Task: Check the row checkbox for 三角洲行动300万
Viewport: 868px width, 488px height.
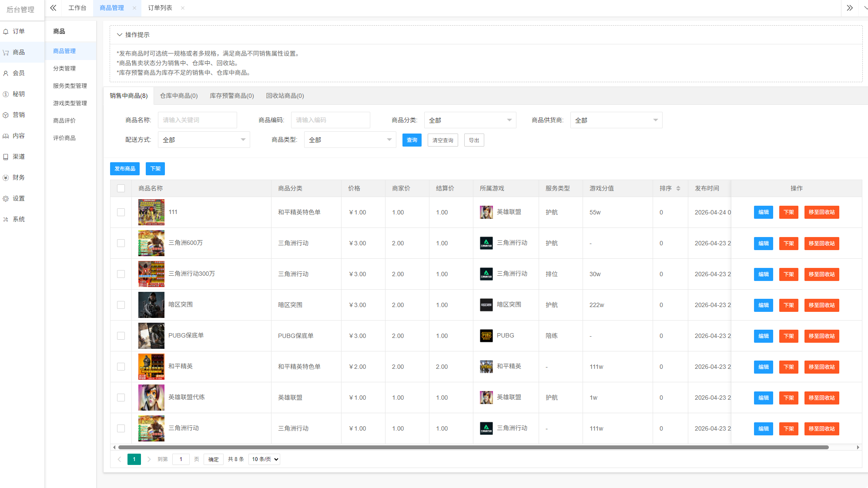Action: coord(121,274)
